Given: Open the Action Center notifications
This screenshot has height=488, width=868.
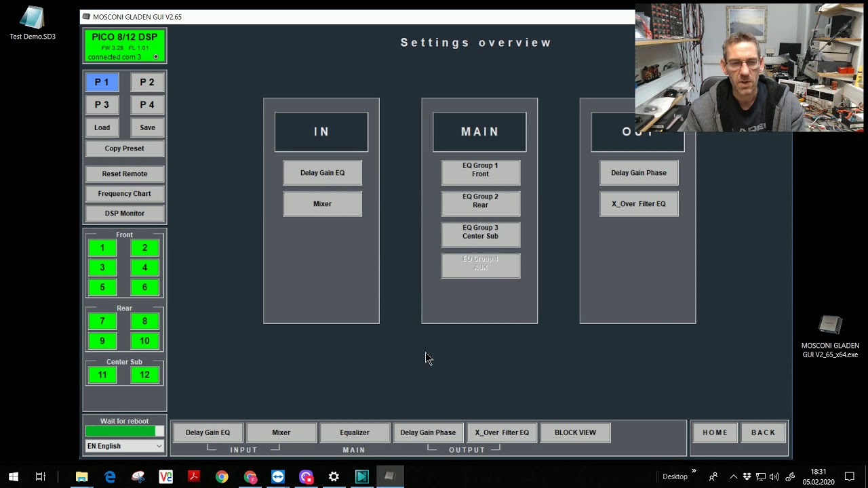Looking at the screenshot, I should (850, 476).
